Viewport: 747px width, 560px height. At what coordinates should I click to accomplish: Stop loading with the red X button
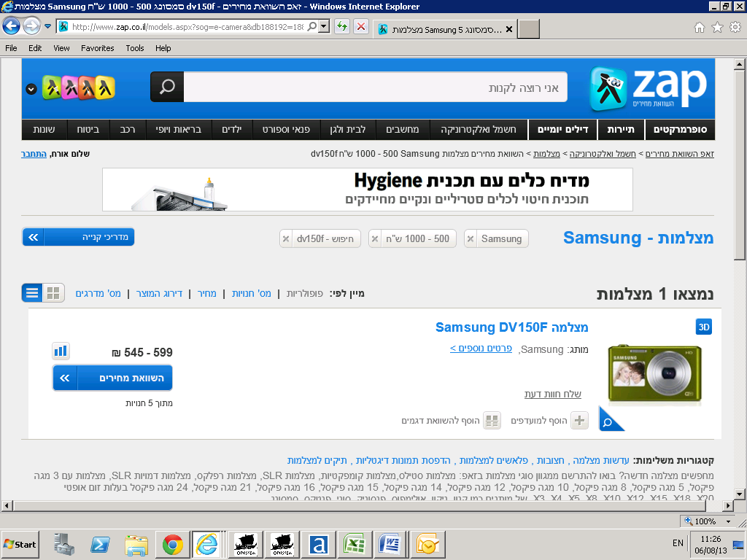(361, 27)
